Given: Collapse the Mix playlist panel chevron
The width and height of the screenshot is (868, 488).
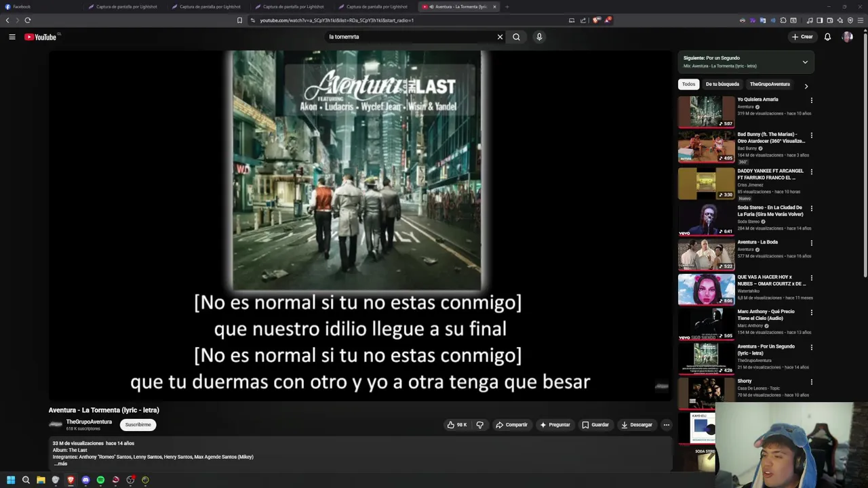Looking at the screenshot, I should click(805, 62).
